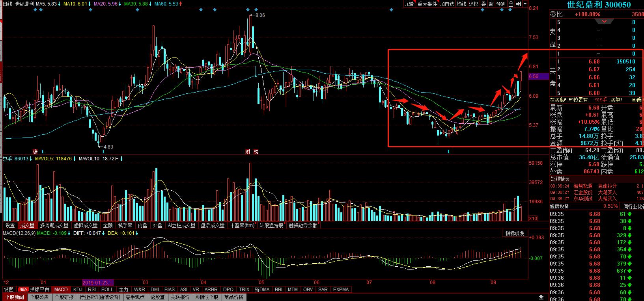Open indicator 设置 in bottom indicator bar
Viewport: 644px width, 301px height.
coord(8,290)
